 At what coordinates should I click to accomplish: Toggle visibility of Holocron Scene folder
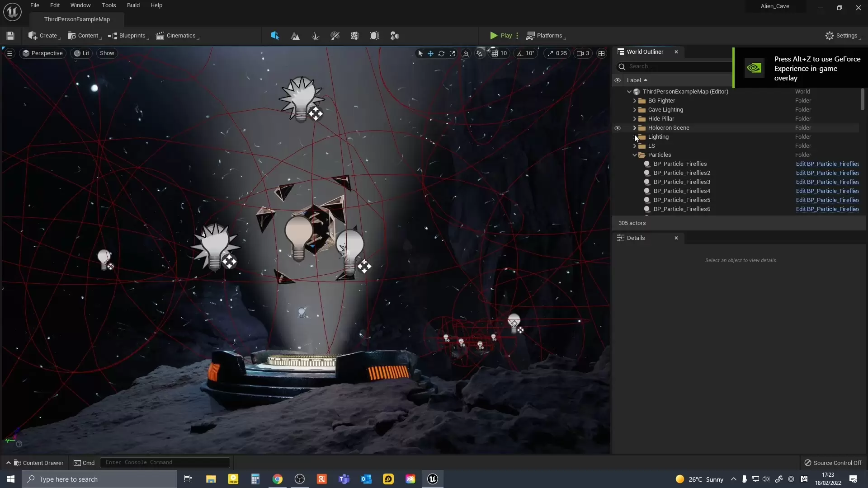618,128
